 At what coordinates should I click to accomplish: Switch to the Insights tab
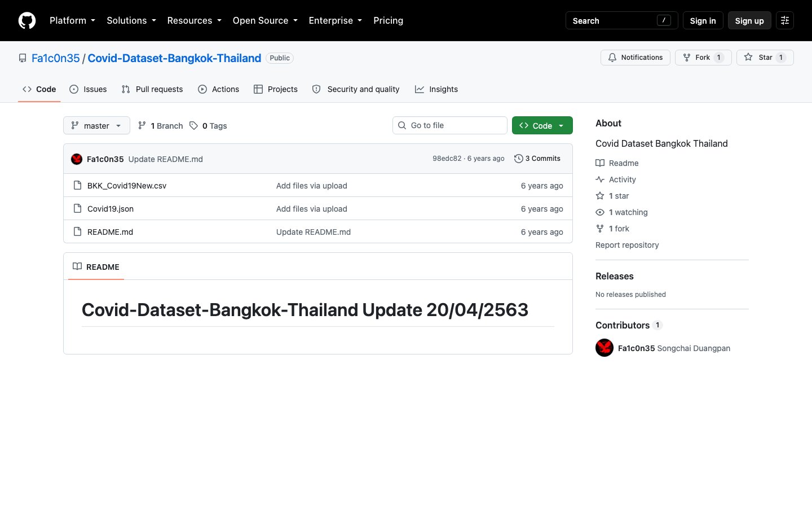pos(436,89)
